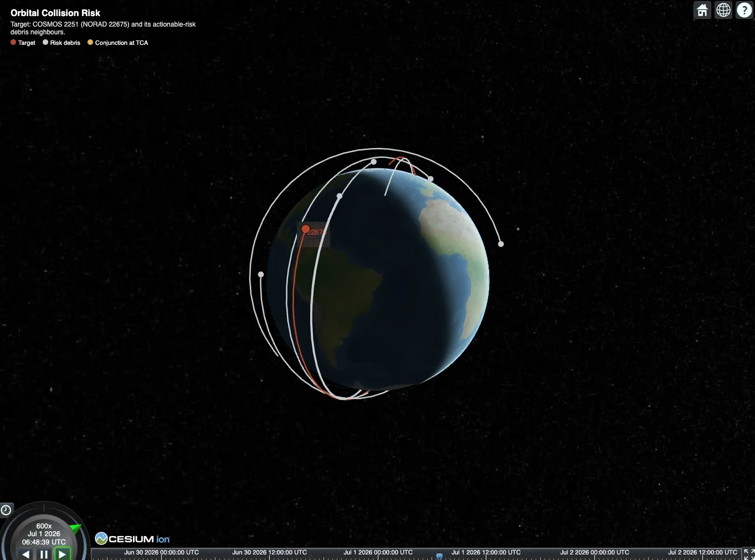This screenshot has width=755, height=560.
Task: Select the debris point left of the globe
Action: [261, 274]
